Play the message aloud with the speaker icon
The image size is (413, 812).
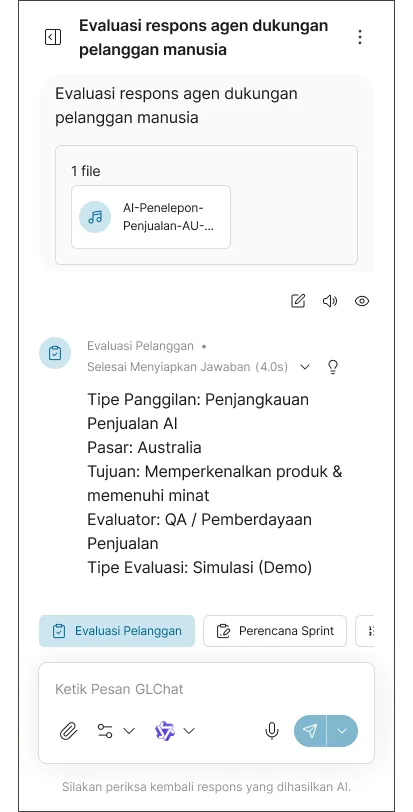(330, 301)
